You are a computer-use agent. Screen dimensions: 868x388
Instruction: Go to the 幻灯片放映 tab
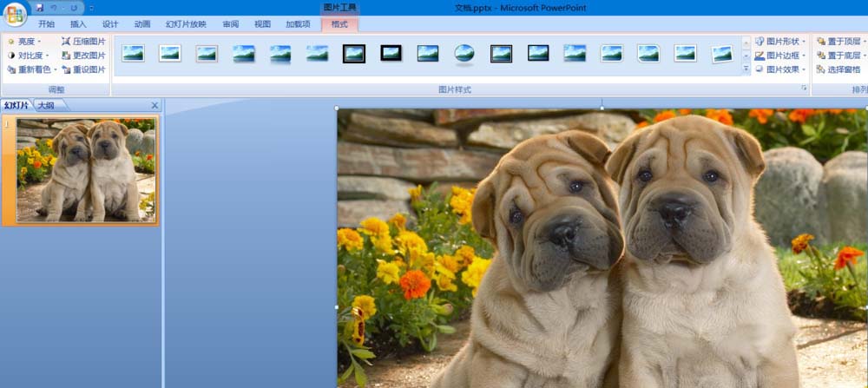[186, 23]
